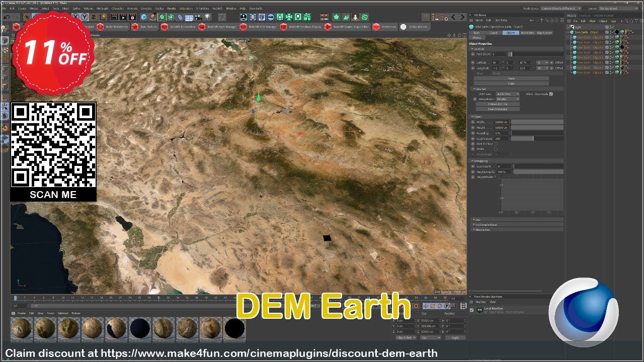The height and width of the screenshot is (362, 644).
Task: Click the Render View clapboard icon
Action: coord(114,17)
